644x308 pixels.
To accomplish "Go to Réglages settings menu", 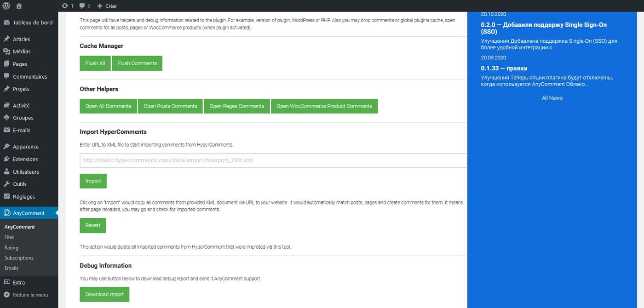I will coord(24,197).
